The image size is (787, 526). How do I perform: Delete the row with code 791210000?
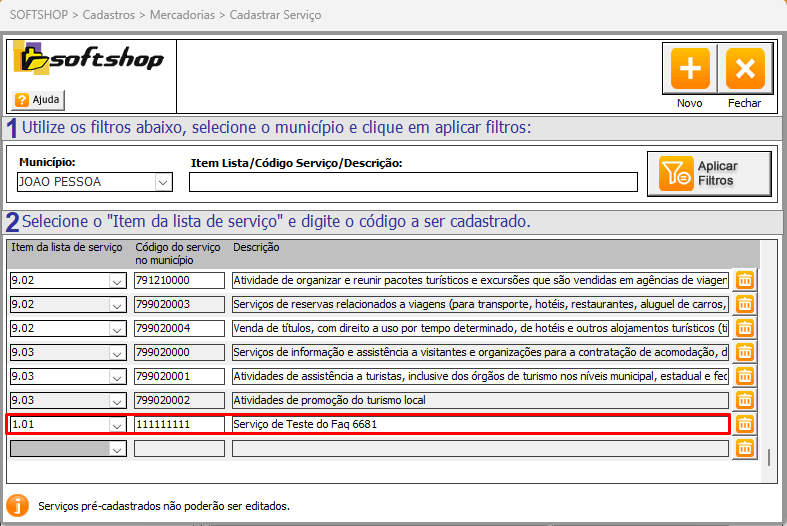(745, 280)
